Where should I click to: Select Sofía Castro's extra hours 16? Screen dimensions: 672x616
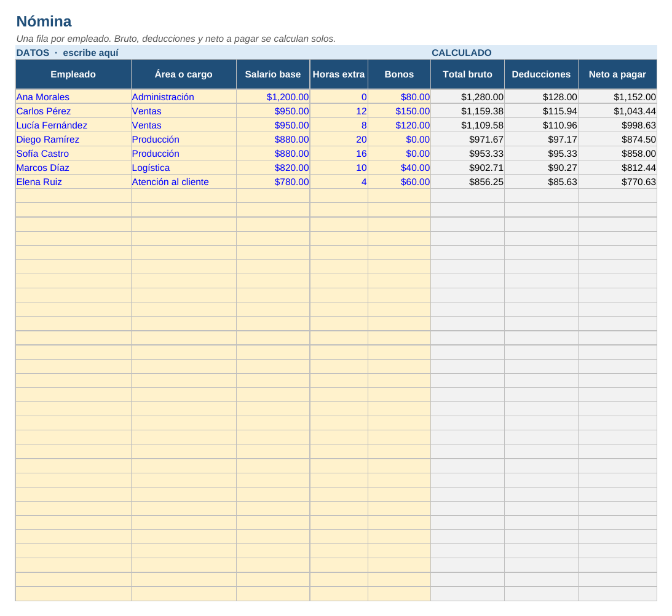point(339,154)
